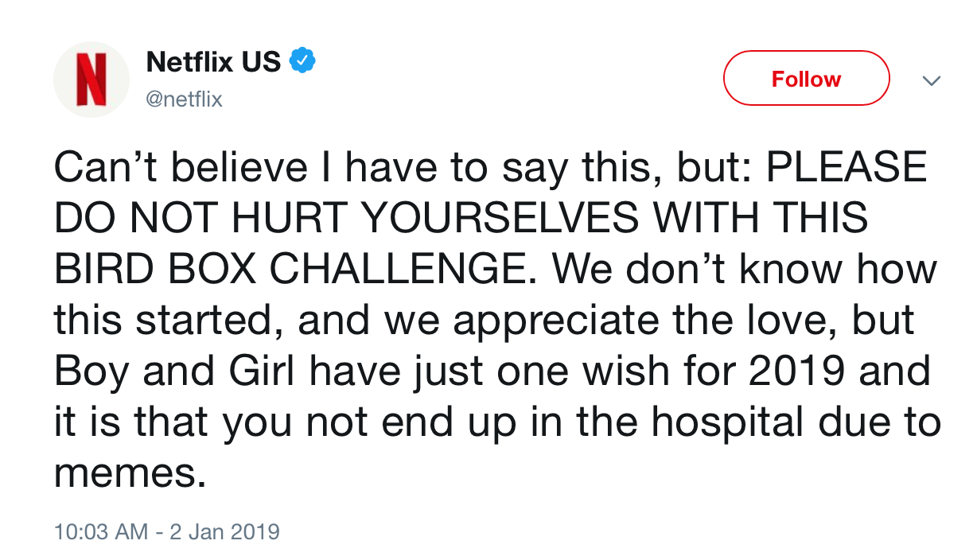
Task: Click the 10:03 AM timestamp
Action: [x=100, y=531]
